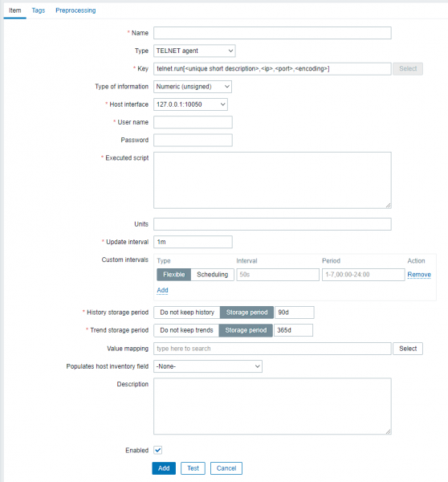This screenshot has height=482, width=448.
Task: Cancel the item form
Action: point(226,468)
